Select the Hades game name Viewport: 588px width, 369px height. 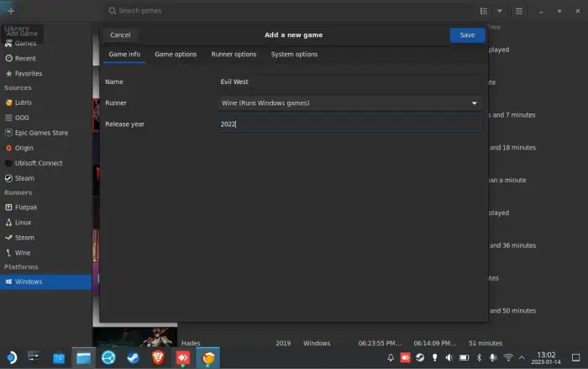coord(191,343)
